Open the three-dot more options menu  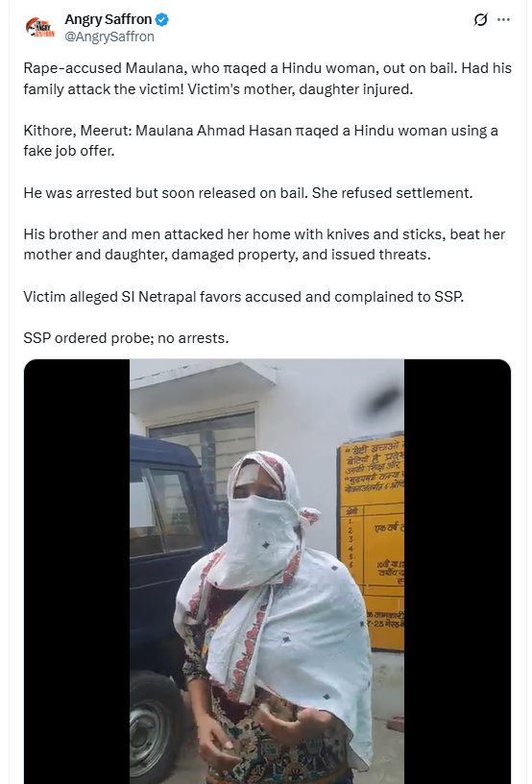[503, 19]
